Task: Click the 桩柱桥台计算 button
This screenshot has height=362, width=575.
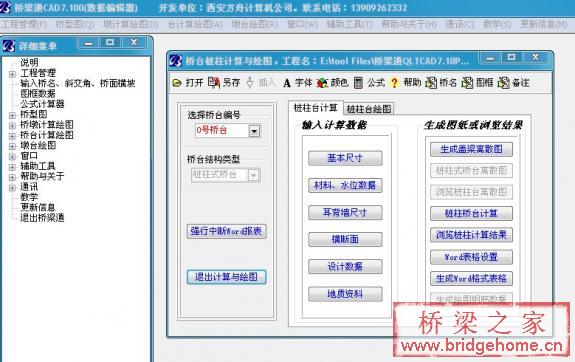Action: (x=471, y=213)
